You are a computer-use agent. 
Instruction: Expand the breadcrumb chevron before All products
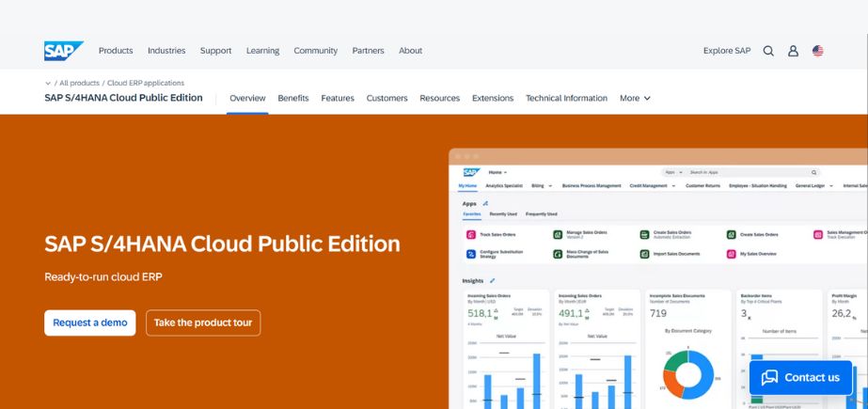tap(48, 83)
